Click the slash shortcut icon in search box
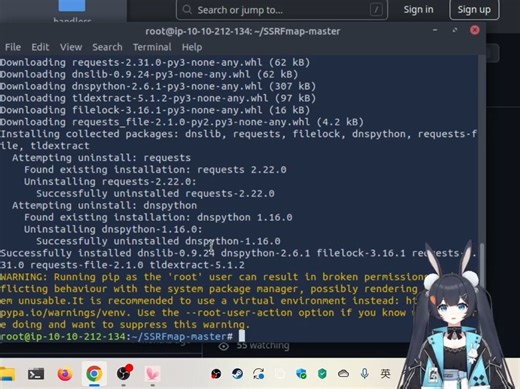The width and height of the screenshot is (520, 389). point(376,10)
